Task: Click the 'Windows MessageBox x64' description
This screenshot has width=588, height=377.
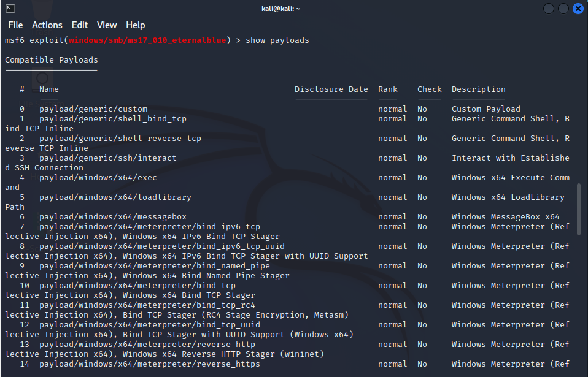Action: 506,217
